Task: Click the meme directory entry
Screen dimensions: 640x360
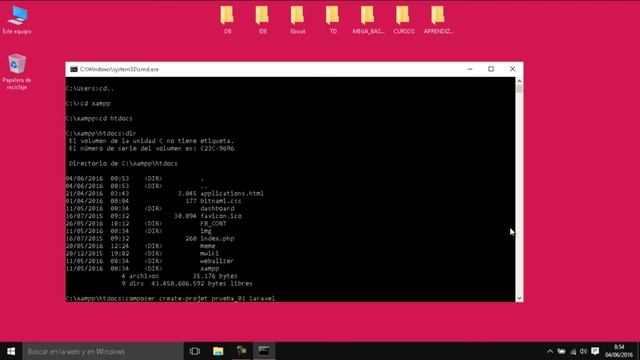Action: click(207, 246)
